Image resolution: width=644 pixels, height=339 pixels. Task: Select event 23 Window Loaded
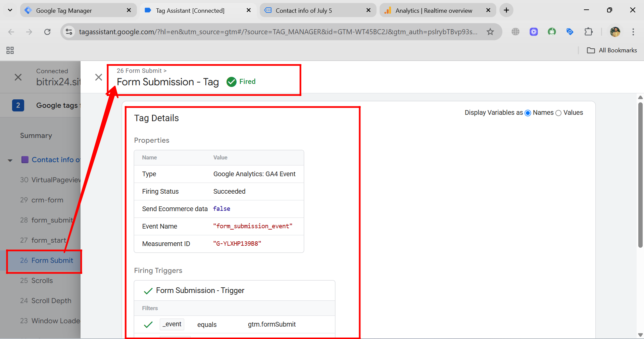[x=50, y=321]
